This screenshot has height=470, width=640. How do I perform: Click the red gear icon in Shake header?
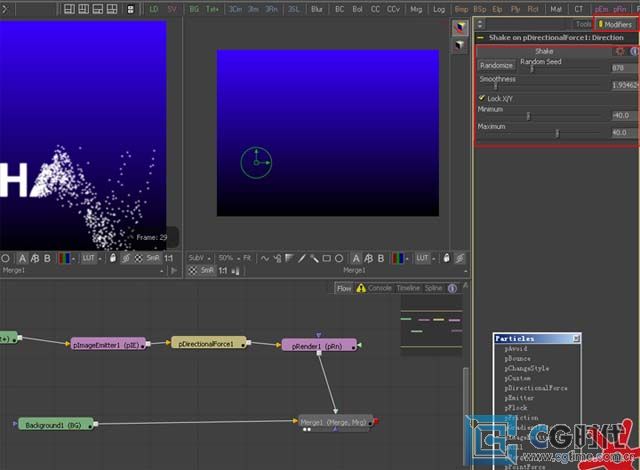pos(620,51)
